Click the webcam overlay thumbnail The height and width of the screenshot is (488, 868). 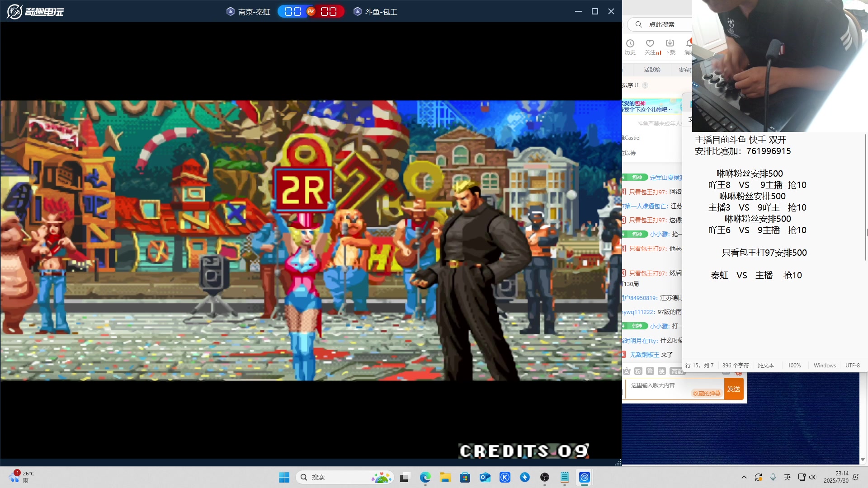tap(780, 66)
